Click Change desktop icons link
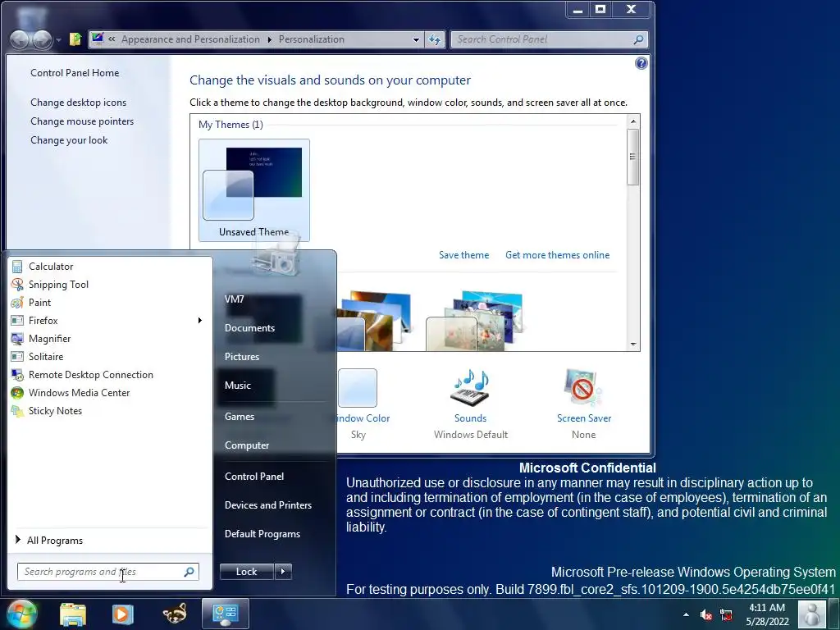The image size is (840, 630). click(x=78, y=103)
